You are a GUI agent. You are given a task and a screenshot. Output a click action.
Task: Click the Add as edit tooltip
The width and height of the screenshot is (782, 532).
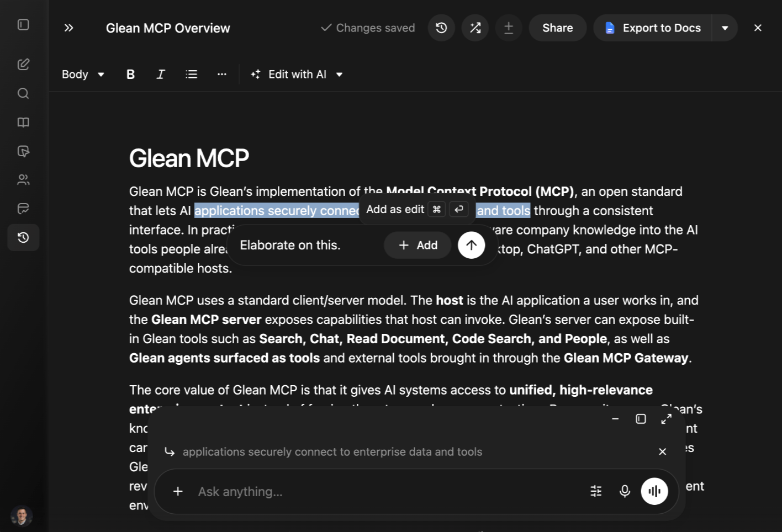click(x=417, y=209)
